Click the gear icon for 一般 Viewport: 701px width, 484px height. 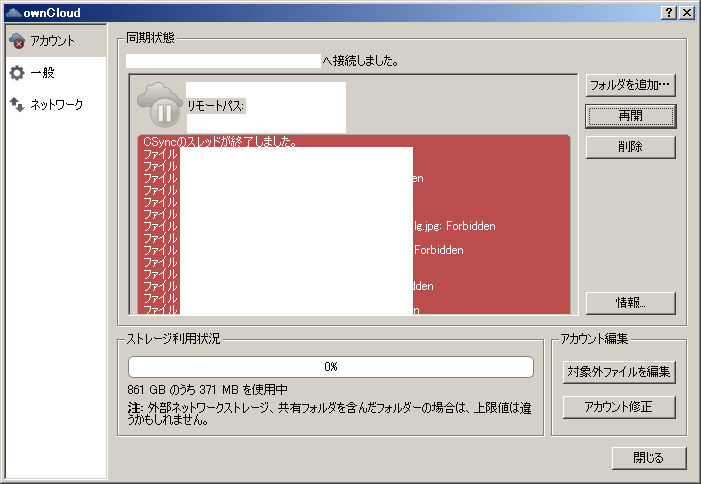click(17, 73)
